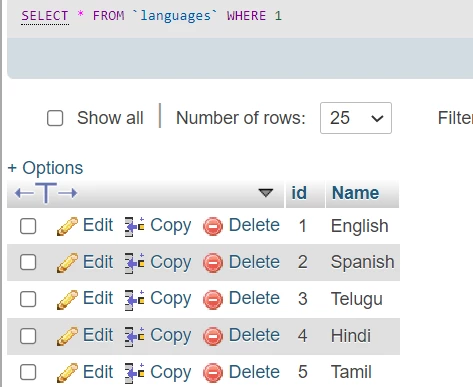Click the Copy link for Spanish
This screenshot has height=387, width=473.
(171, 262)
